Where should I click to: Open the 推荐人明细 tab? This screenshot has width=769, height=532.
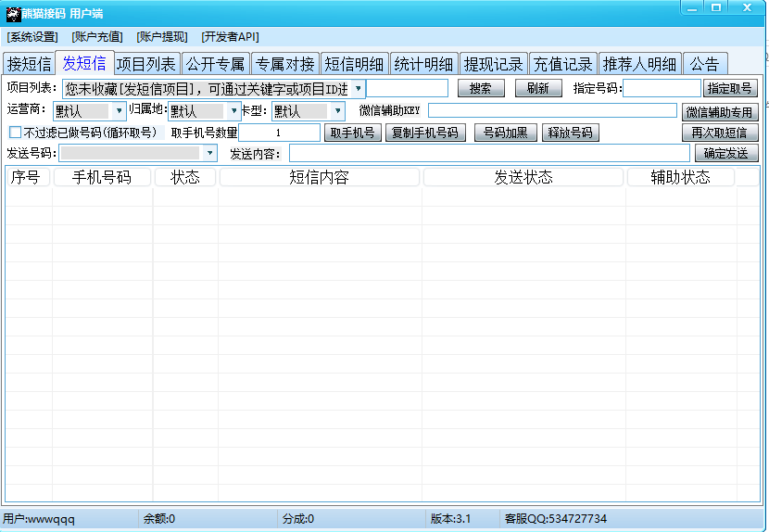click(640, 64)
